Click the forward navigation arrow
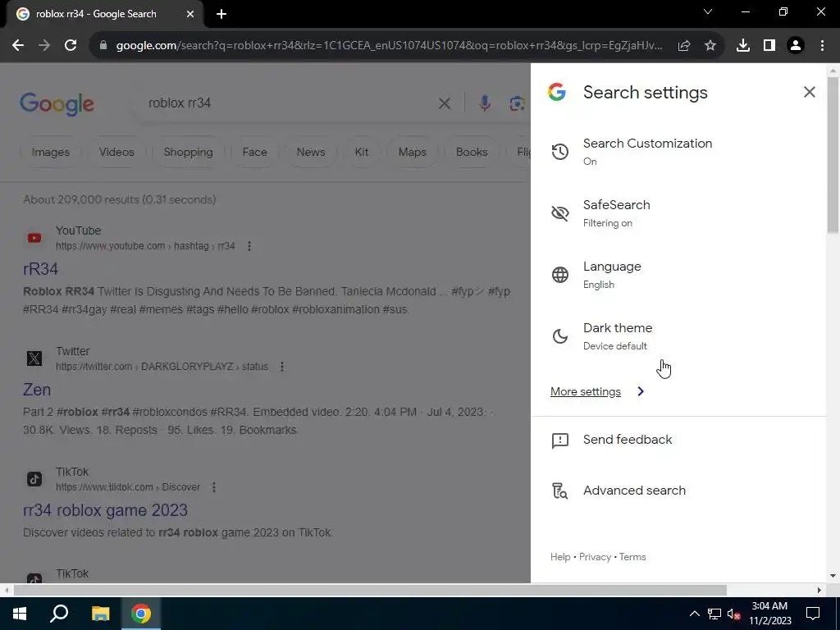 pos(44,46)
